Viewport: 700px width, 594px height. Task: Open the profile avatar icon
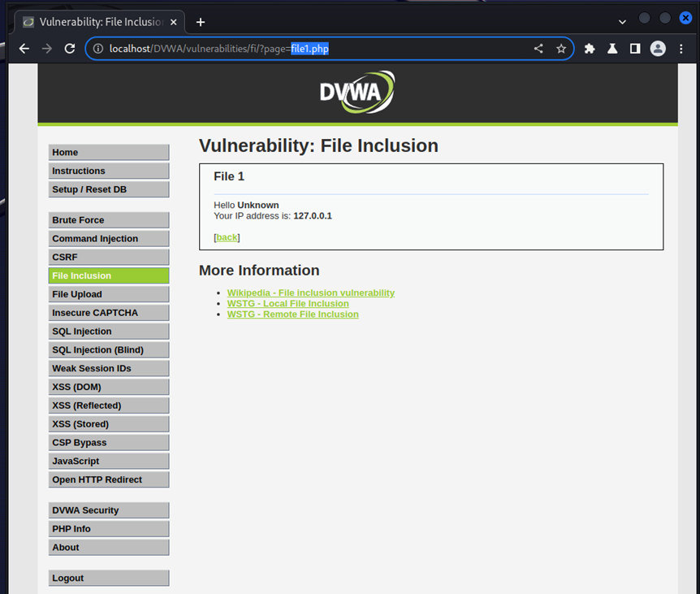click(x=658, y=49)
